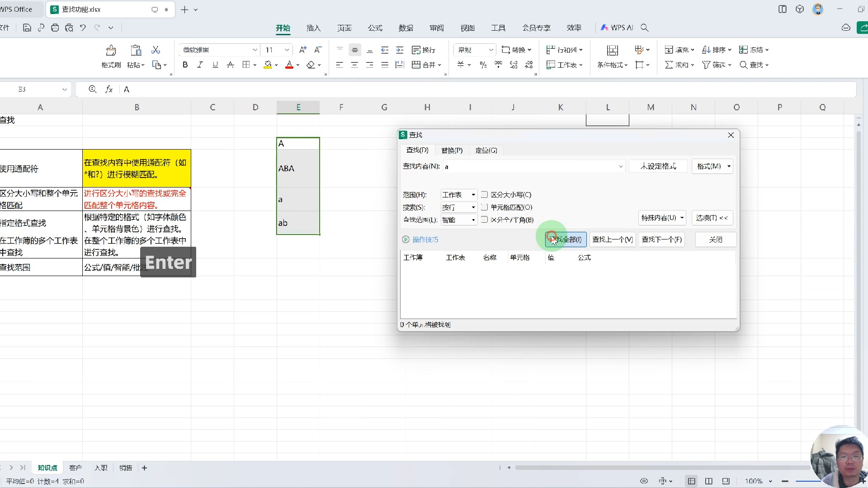Screen dimensions: 868x488
Task: Enable 区分全/半角(B) matching
Action: 484,220
